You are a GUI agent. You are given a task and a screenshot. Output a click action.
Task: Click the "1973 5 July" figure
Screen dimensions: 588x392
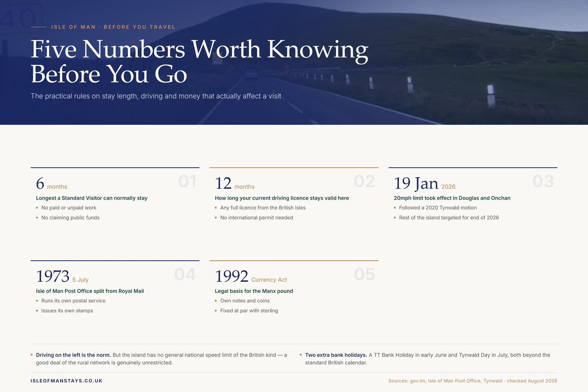coord(62,277)
